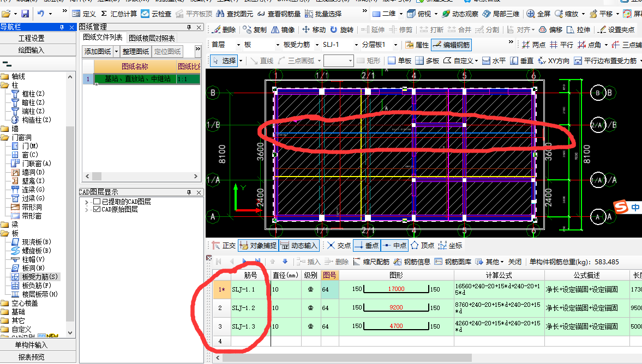Viewport: 642px width, 364px height.
Task: Choose 单板 single slab mode
Action: pos(400,60)
